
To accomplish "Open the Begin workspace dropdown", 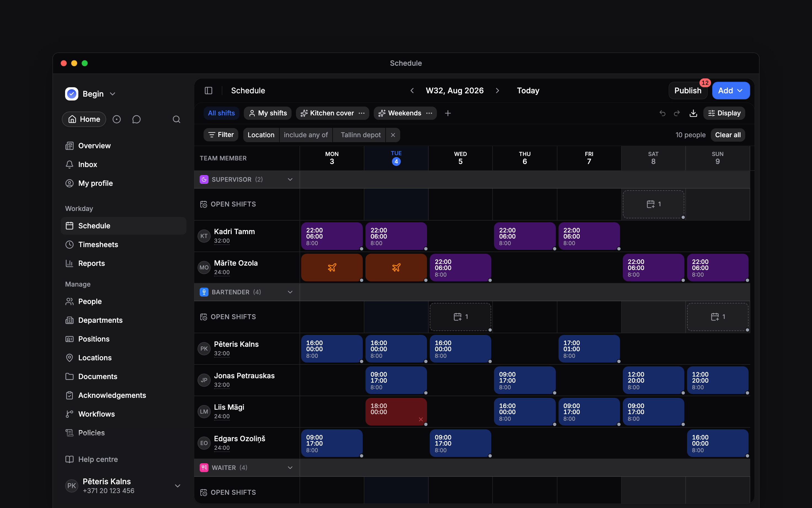I will (x=90, y=94).
